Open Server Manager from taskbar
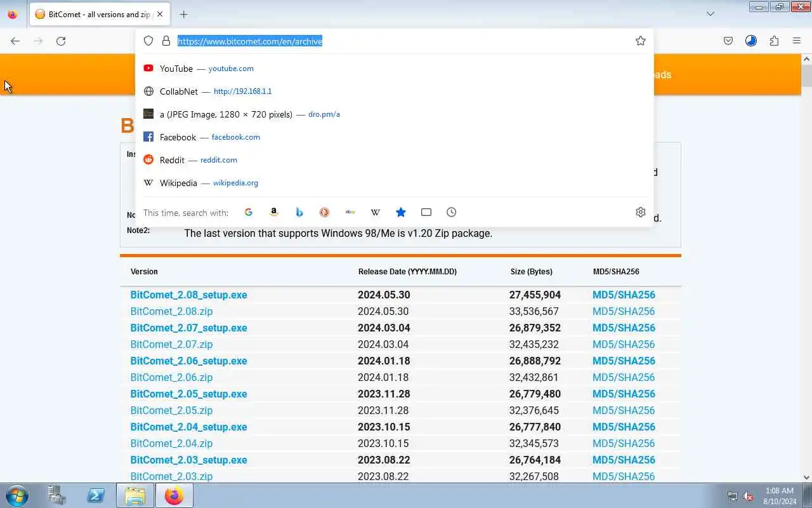This screenshot has width=812, height=508. click(x=56, y=495)
